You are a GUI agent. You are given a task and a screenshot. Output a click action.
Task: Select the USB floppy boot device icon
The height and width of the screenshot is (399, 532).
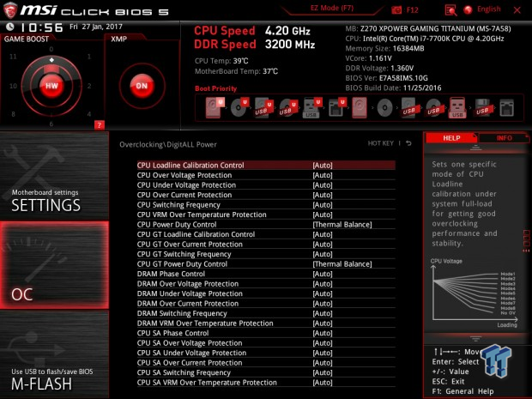pyautogui.click(x=482, y=107)
